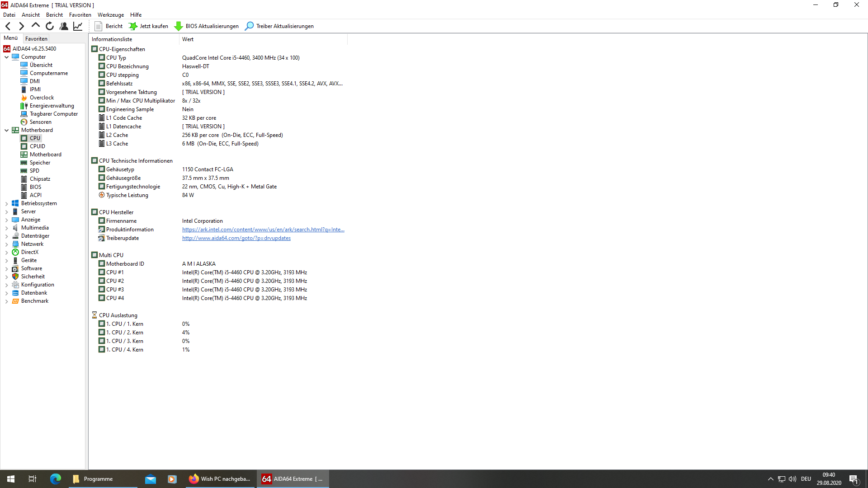Open the graph chart toolbar icon
Viewport: 868px width, 488px height.
pos(78,26)
